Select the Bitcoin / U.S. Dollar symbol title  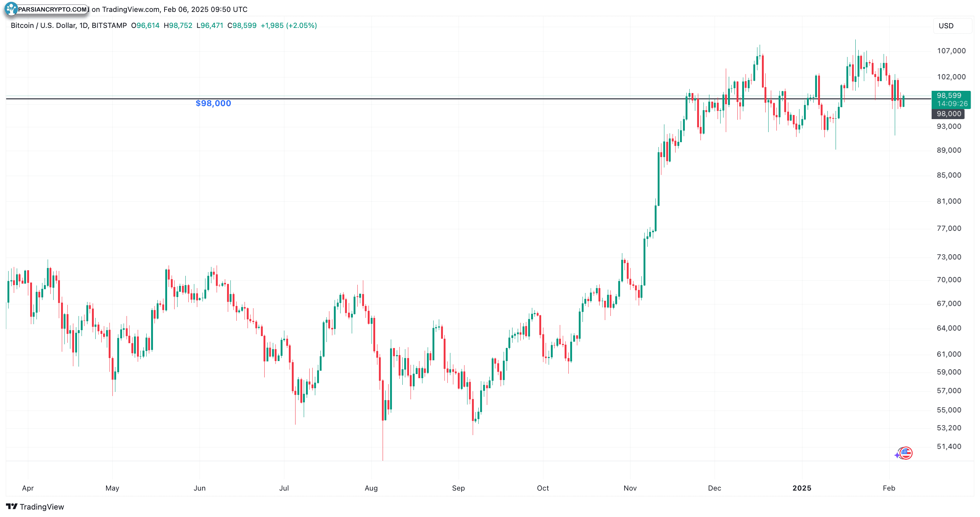point(68,25)
